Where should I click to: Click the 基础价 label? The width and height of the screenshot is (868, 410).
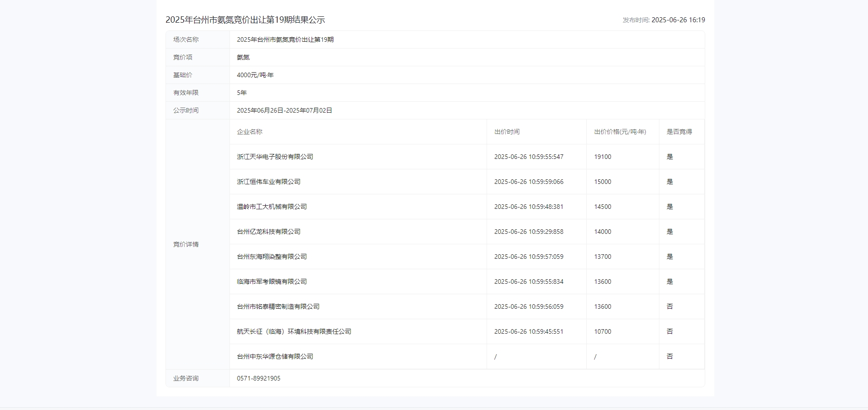point(183,75)
